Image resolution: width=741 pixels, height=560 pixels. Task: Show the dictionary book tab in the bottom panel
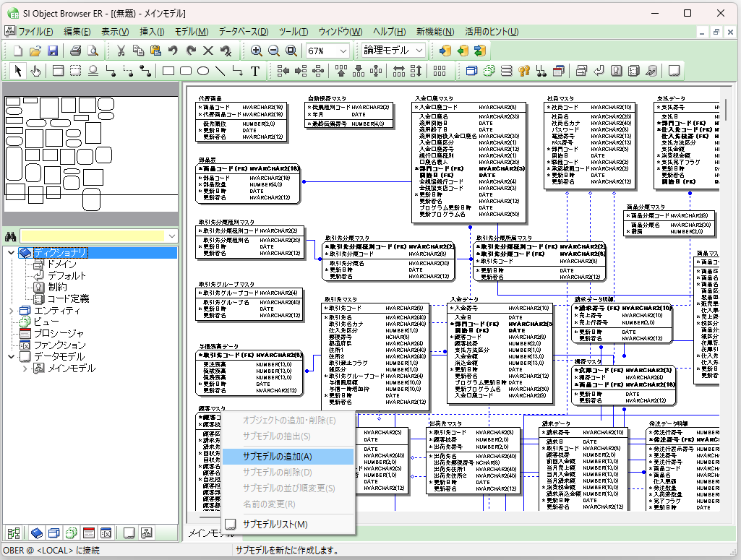[36, 533]
